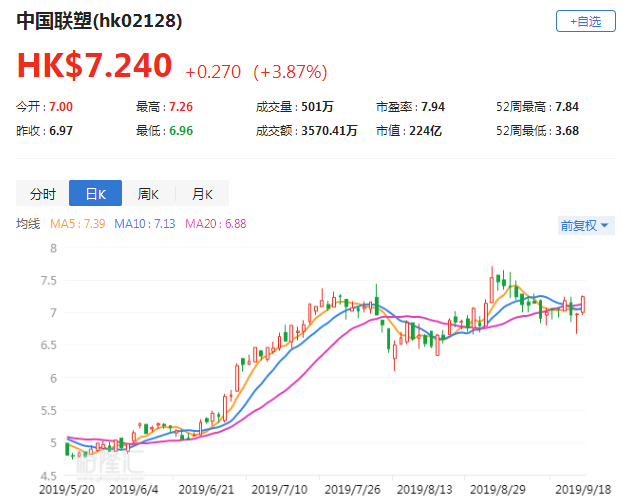This screenshot has height=501, width=622.
Task: Open the 月K monthly chart tab
Action: pyautogui.click(x=202, y=193)
